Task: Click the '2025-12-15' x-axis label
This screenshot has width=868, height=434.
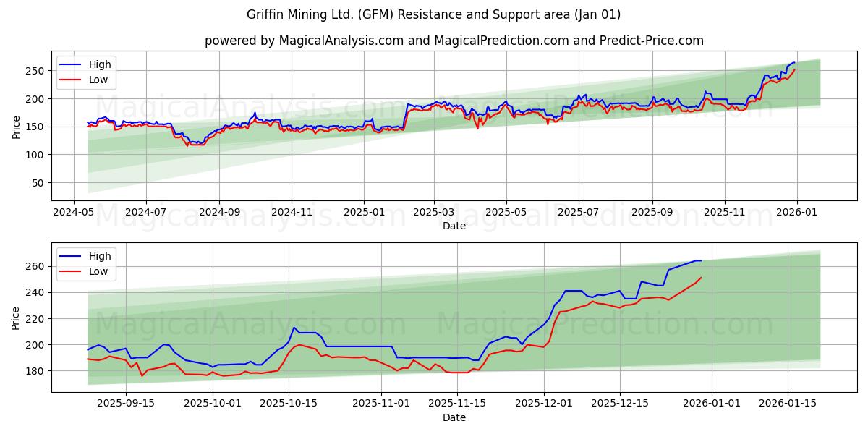Action: tap(619, 405)
